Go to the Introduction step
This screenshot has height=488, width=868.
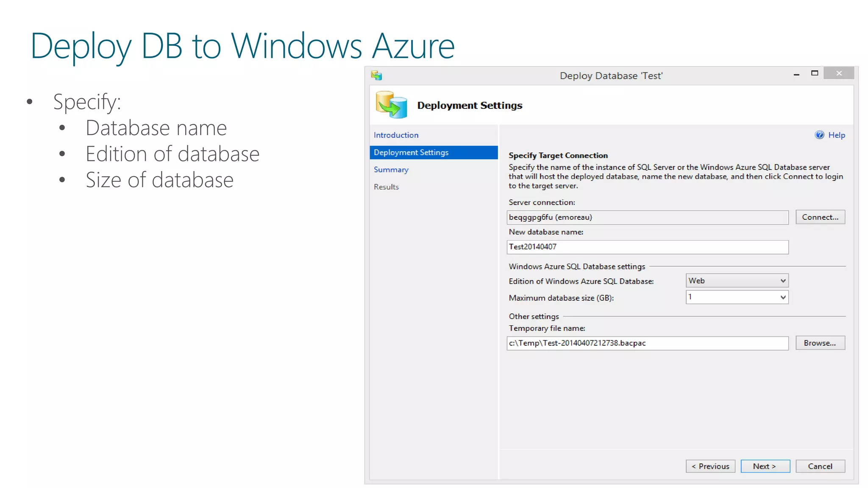(x=396, y=135)
